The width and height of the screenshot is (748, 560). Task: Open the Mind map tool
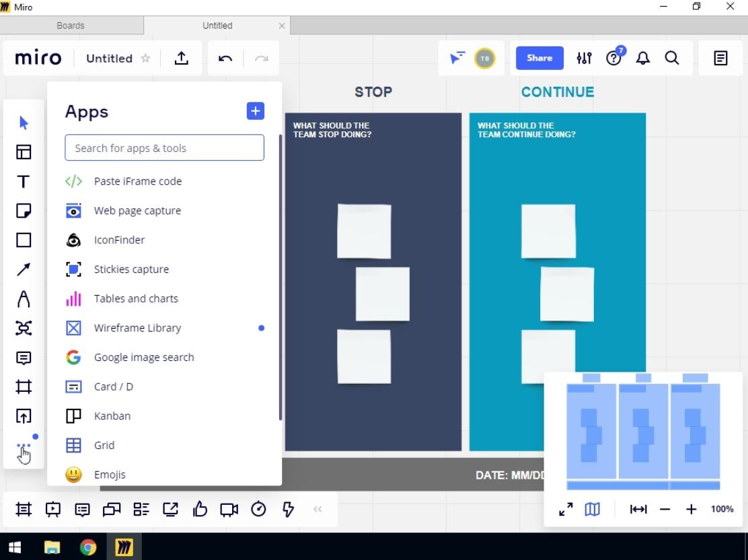[x=24, y=328]
